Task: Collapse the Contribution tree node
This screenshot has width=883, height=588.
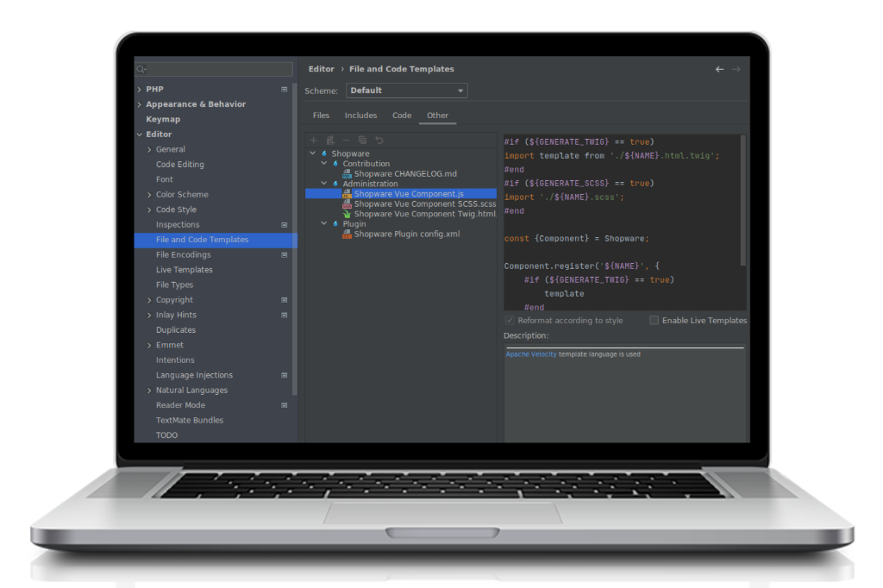Action: coord(324,163)
